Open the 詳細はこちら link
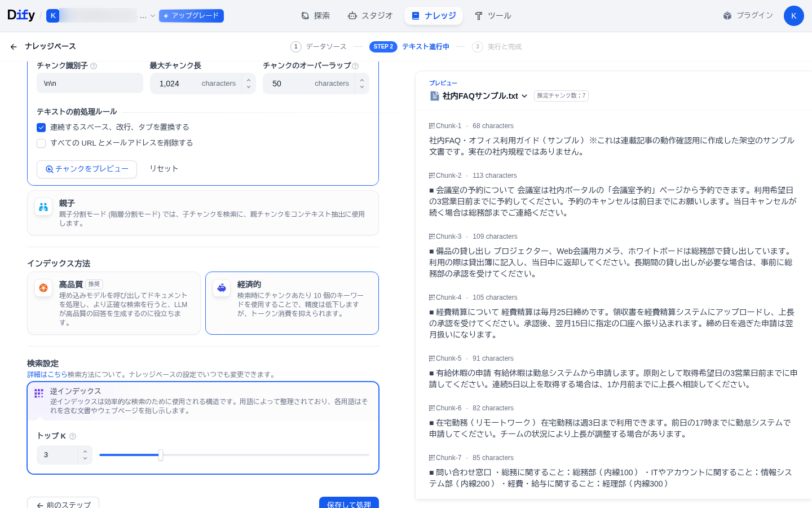The image size is (812, 508). coord(47,375)
